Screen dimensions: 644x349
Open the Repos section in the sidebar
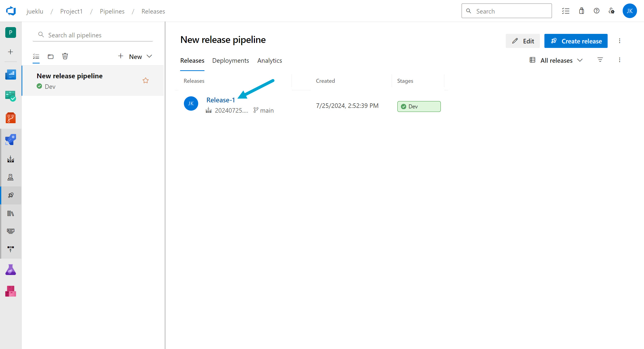tap(11, 118)
